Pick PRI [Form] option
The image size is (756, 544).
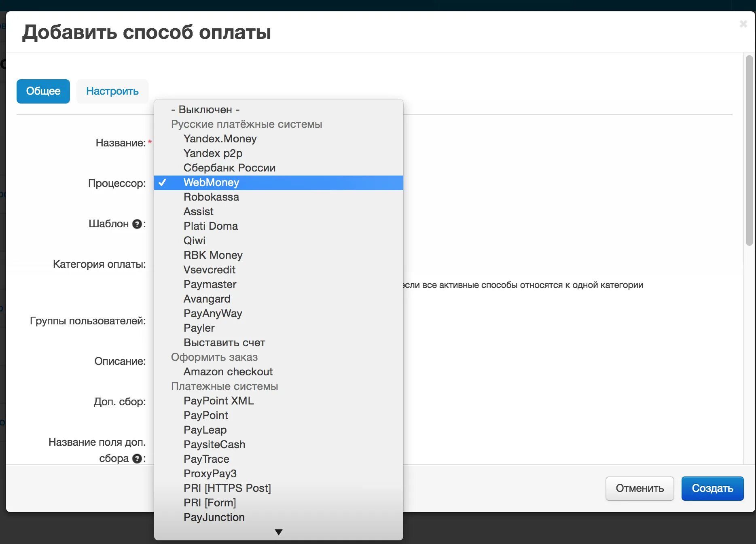(279, 503)
